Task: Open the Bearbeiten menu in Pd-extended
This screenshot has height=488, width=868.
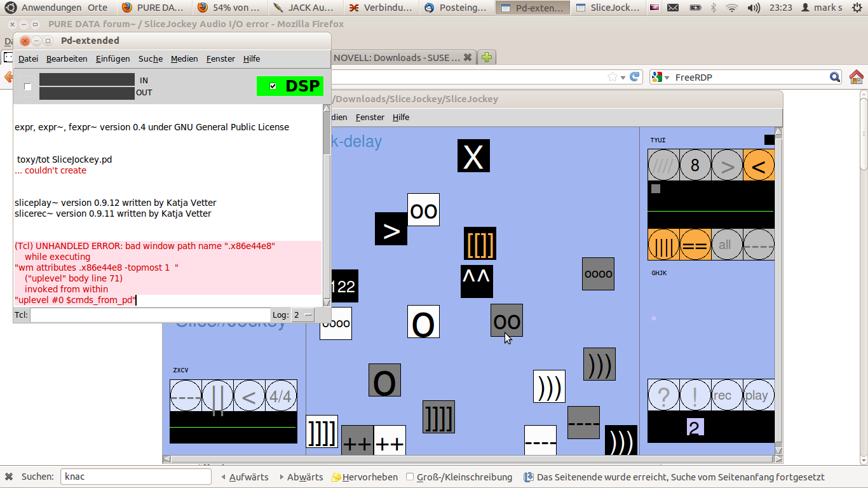Action: point(67,58)
